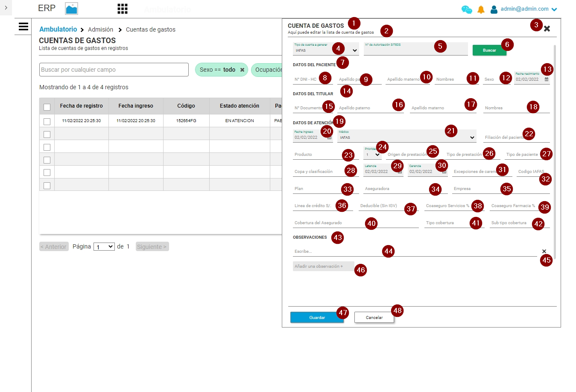Open the apps grid launcher icon
This screenshot has width=576, height=392.
(x=123, y=9)
